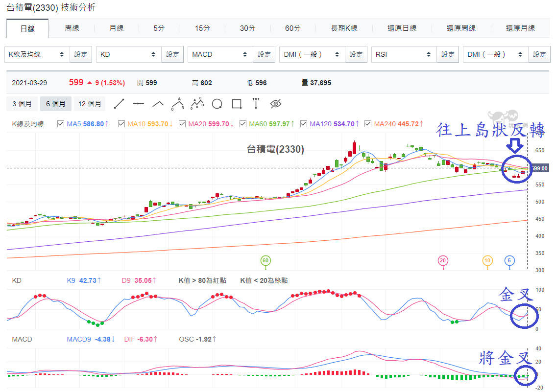Select the angle line drawing tool

click(158, 104)
